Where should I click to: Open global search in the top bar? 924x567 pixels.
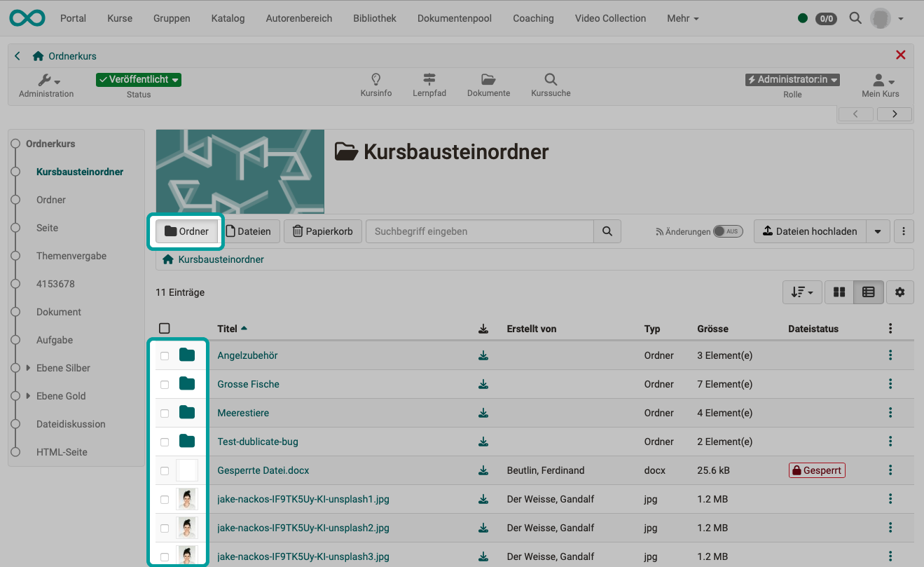click(x=855, y=18)
